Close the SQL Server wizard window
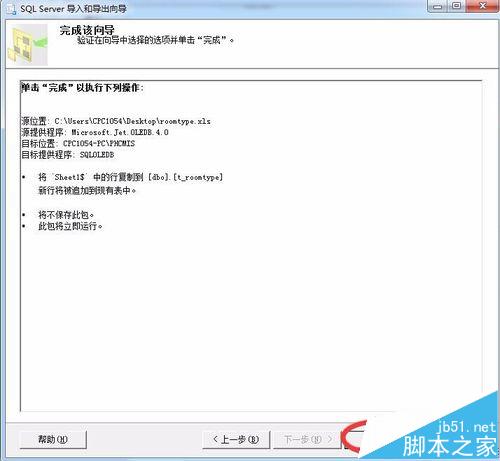This screenshot has width=500, height=461. (x=482, y=6)
